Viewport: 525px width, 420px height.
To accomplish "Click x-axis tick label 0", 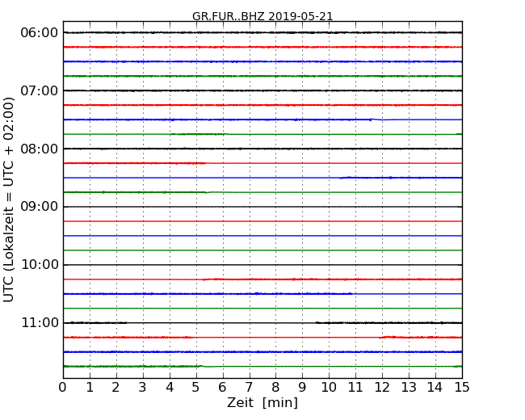I will [63, 387].
